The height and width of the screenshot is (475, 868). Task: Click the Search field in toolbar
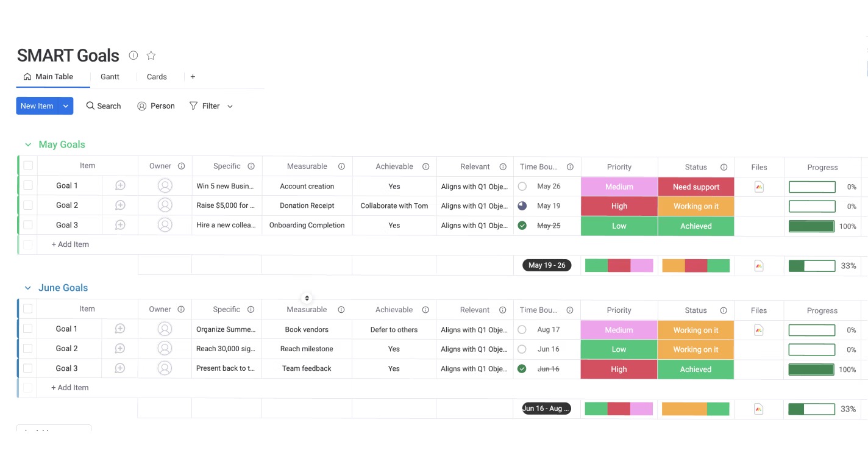(104, 106)
